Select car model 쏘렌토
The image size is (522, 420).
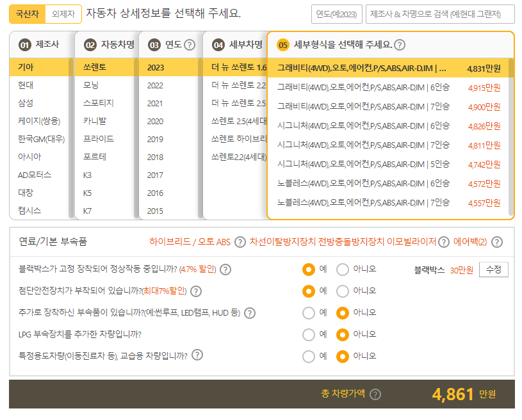point(104,67)
